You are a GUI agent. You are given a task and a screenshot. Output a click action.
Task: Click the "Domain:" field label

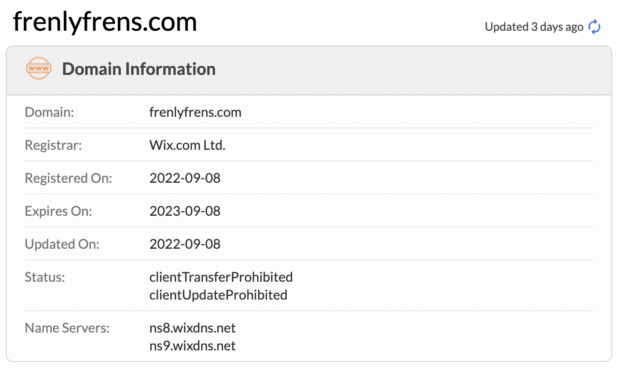point(49,112)
